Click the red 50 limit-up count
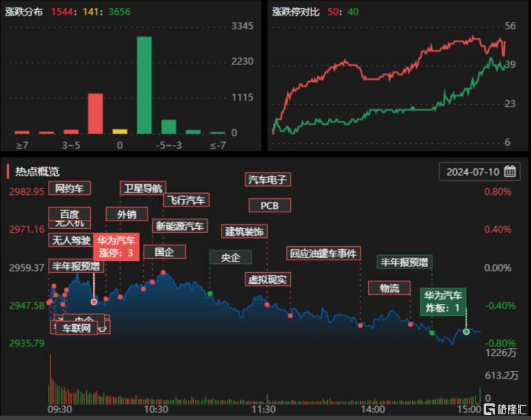This screenshot has width=531, height=420. coord(333,12)
